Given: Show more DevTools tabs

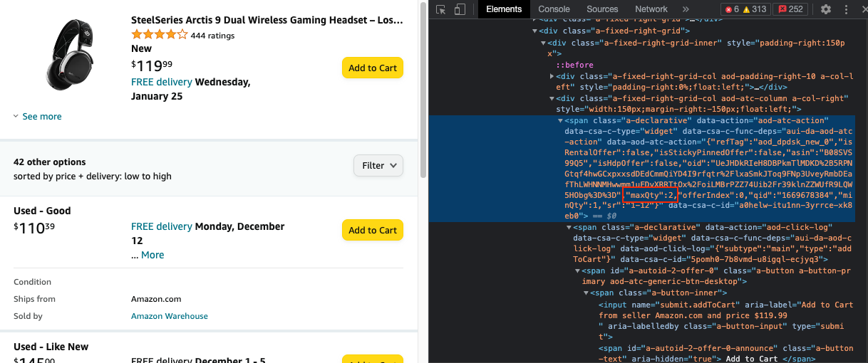Looking at the screenshot, I should click(686, 9).
